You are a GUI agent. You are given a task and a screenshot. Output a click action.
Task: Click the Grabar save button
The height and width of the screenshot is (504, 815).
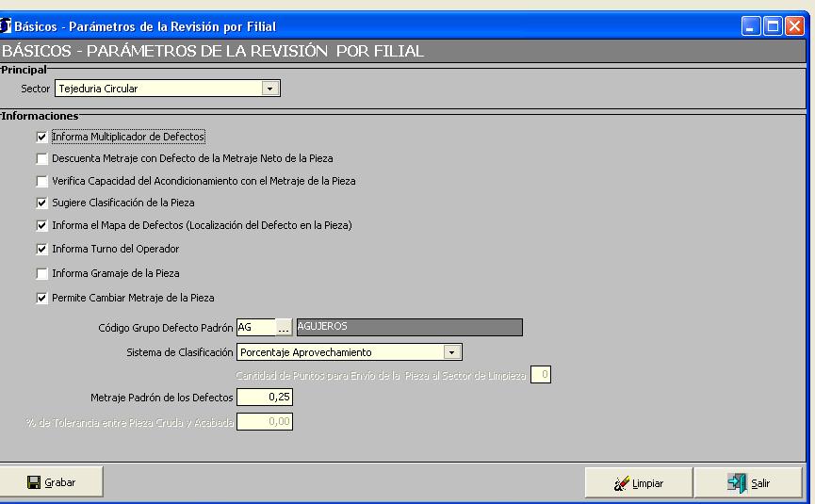coord(51,482)
